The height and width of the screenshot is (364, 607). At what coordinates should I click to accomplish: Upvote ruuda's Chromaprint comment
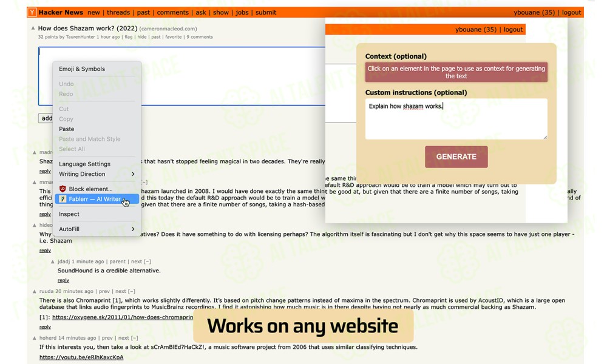point(35,291)
